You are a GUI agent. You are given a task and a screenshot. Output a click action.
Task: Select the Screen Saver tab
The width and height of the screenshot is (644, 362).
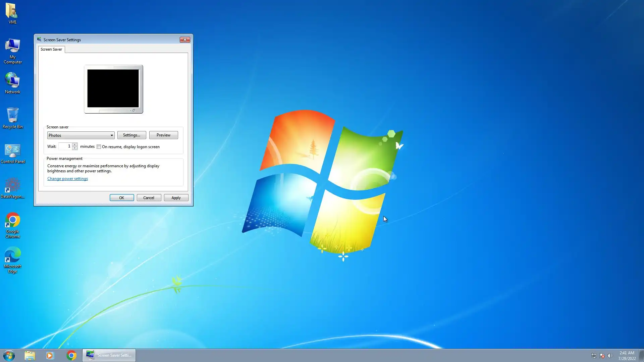51,49
